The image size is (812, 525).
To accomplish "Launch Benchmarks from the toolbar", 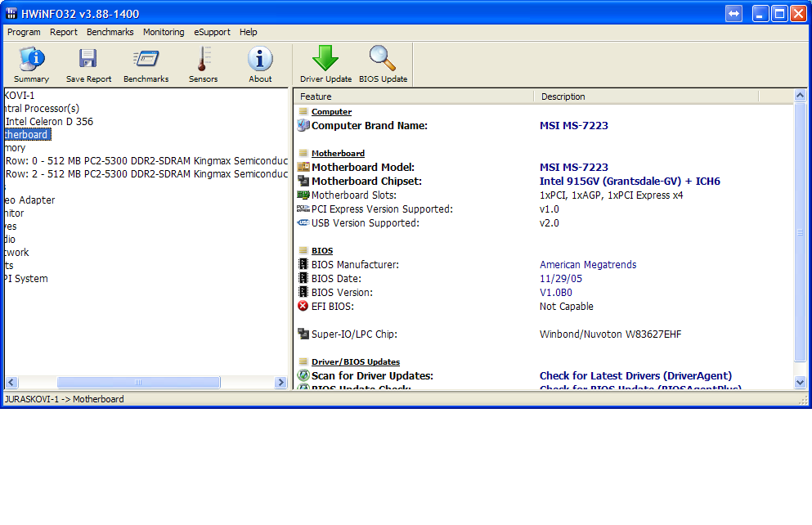I will [x=146, y=64].
